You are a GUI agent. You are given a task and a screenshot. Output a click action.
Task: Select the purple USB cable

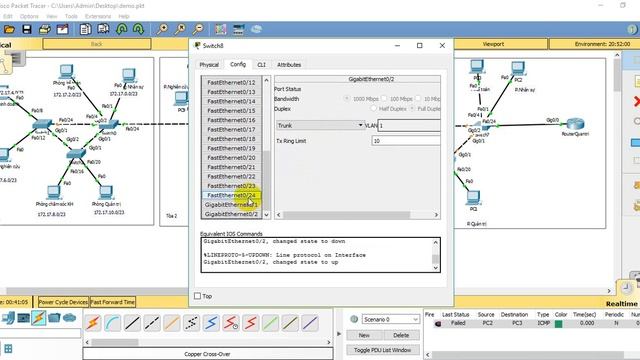[310, 323]
